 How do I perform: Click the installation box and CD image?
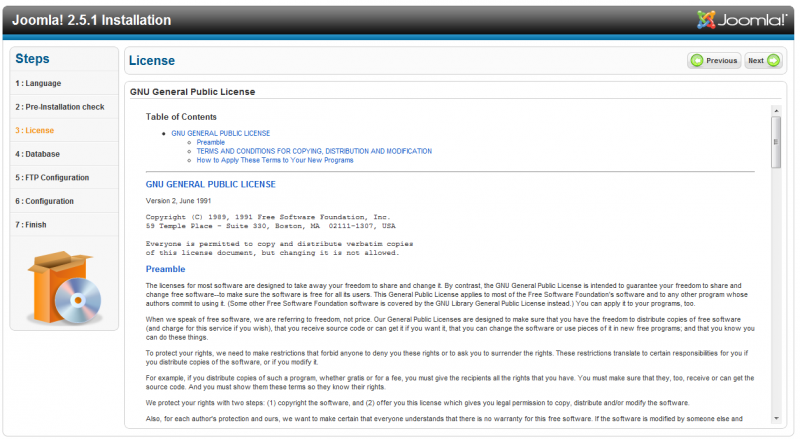[64, 287]
